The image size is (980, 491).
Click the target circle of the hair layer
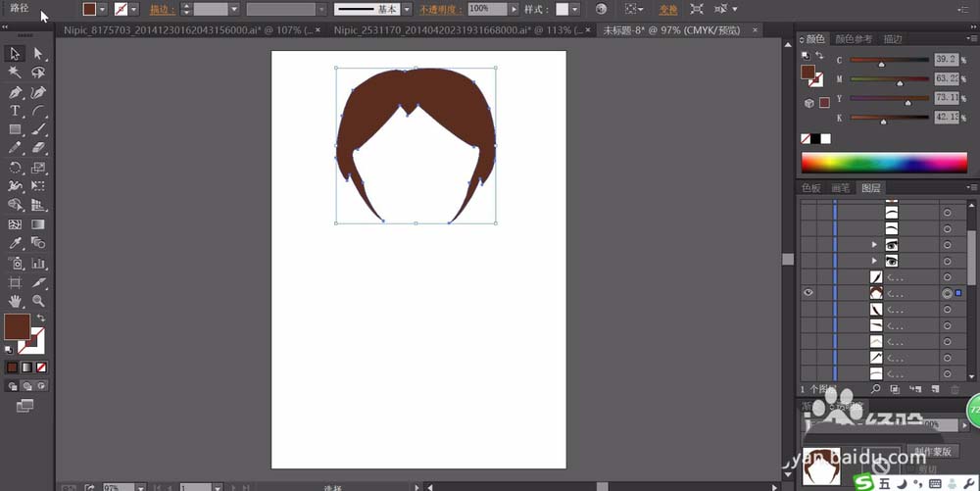pos(947,293)
